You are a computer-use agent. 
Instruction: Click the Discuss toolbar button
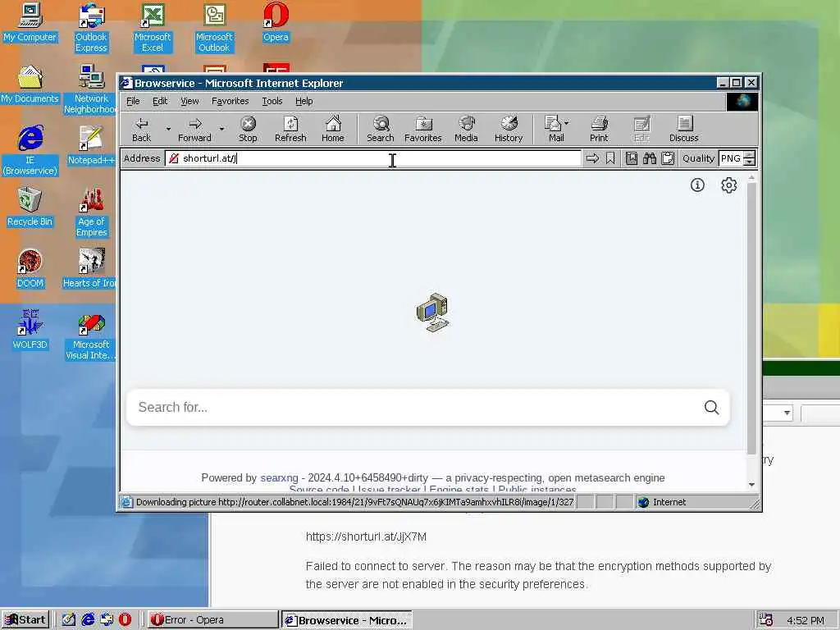click(x=684, y=130)
